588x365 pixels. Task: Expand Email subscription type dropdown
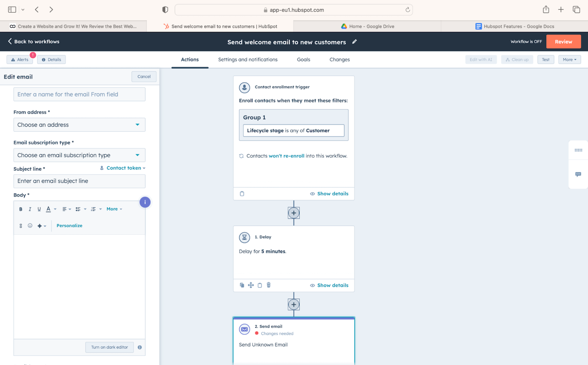79,155
